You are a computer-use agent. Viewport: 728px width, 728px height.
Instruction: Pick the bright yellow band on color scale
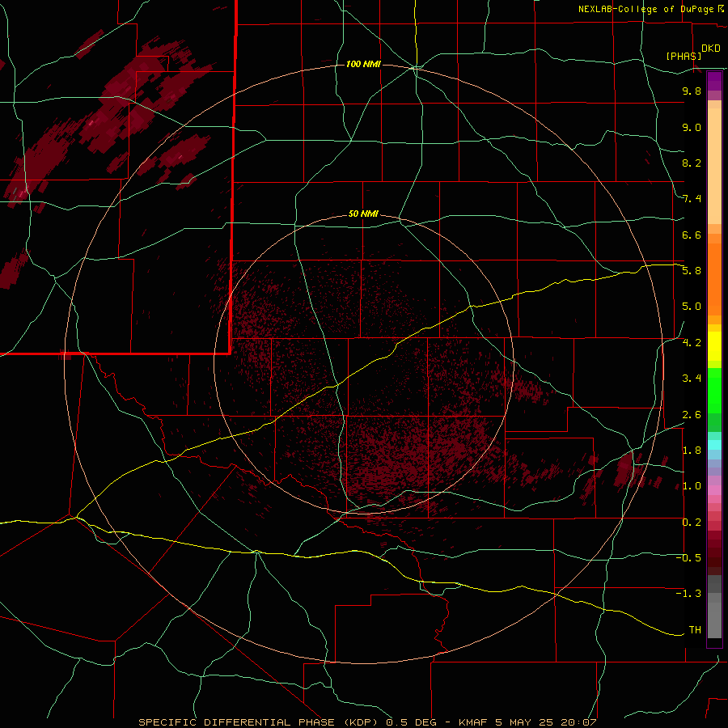tap(714, 346)
